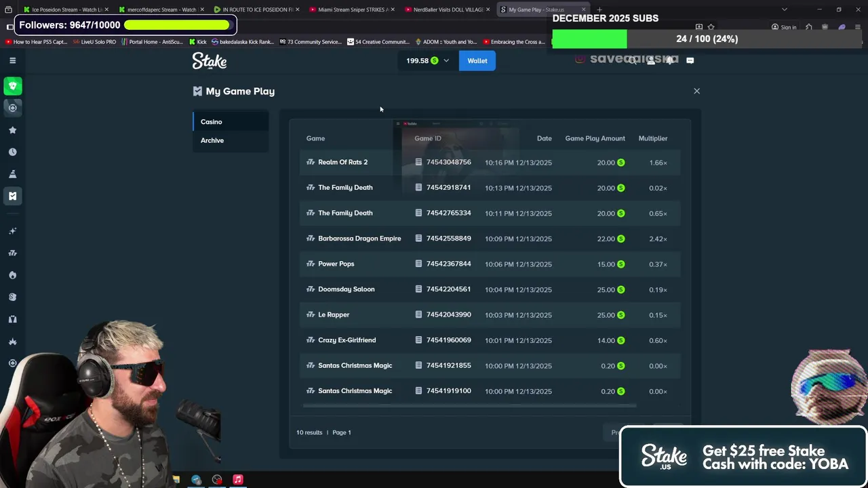The image size is (868, 488).
Task: Open The Family Death row at 10:11 PM
Action: (490, 213)
